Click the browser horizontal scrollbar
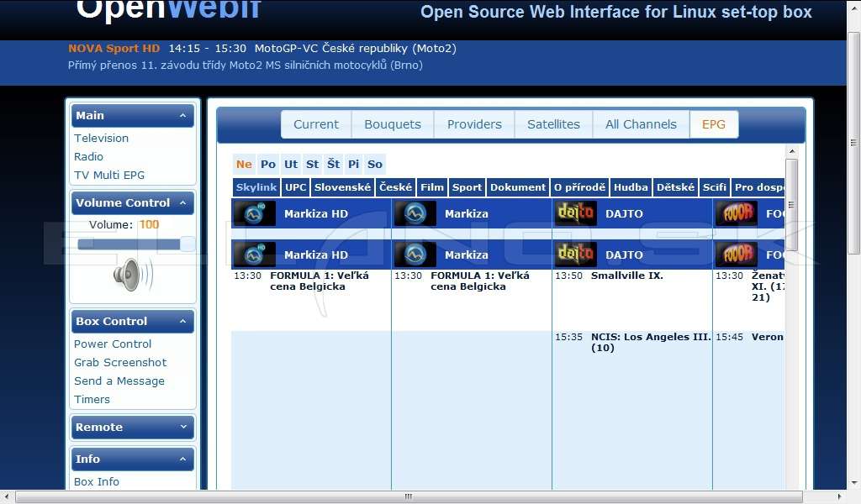Screen dimensions: 861x504 pyautogui.click(x=409, y=496)
